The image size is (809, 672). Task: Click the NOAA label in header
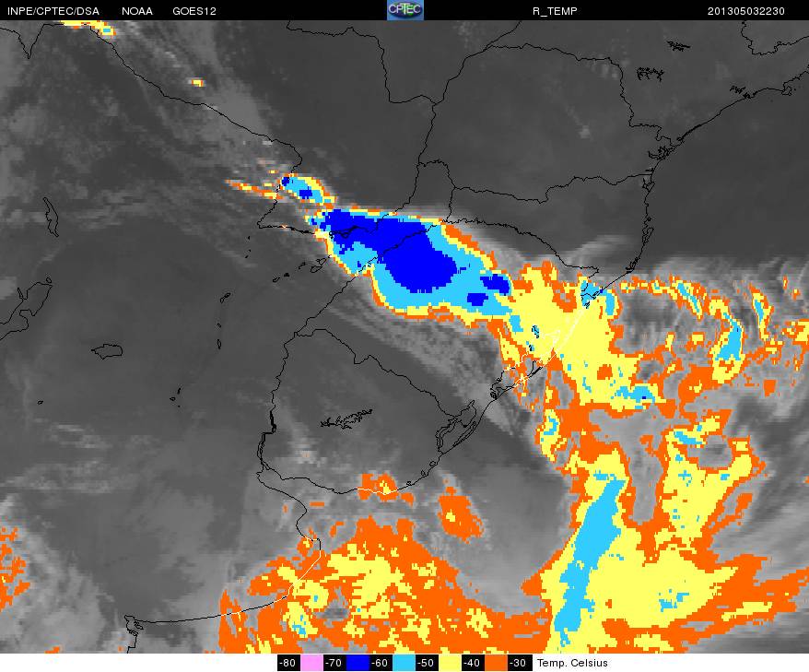(137, 11)
